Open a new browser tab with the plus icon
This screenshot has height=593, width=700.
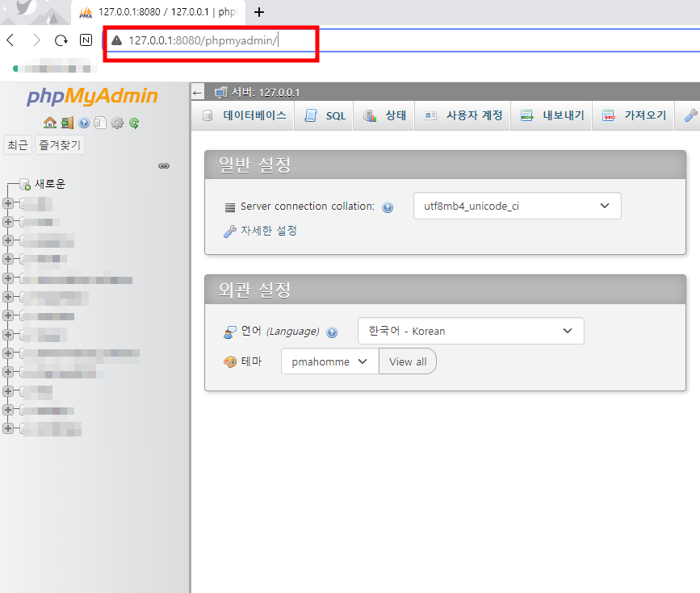[259, 12]
